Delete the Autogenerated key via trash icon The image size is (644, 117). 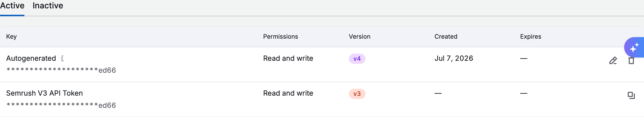631,61
